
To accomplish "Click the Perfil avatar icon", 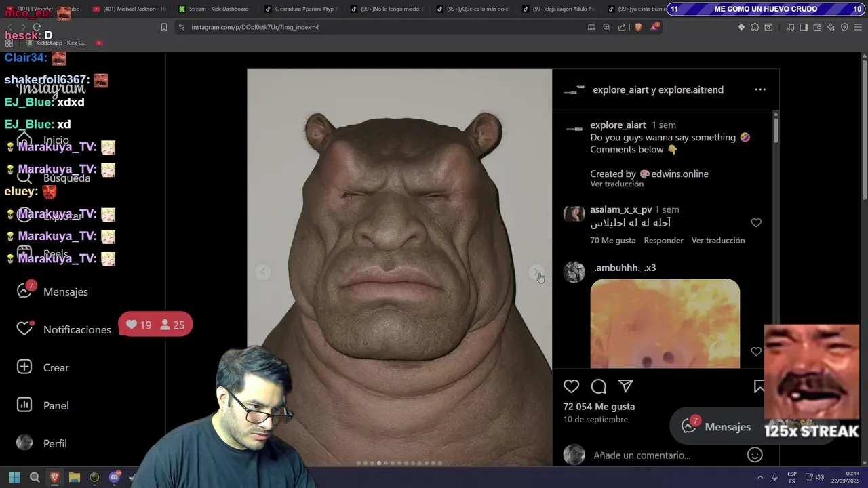I will [x=24, y=443].
